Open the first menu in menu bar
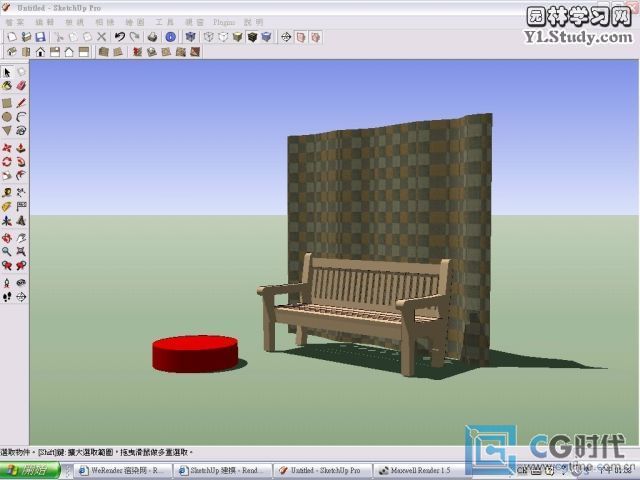 pos(15,22)
